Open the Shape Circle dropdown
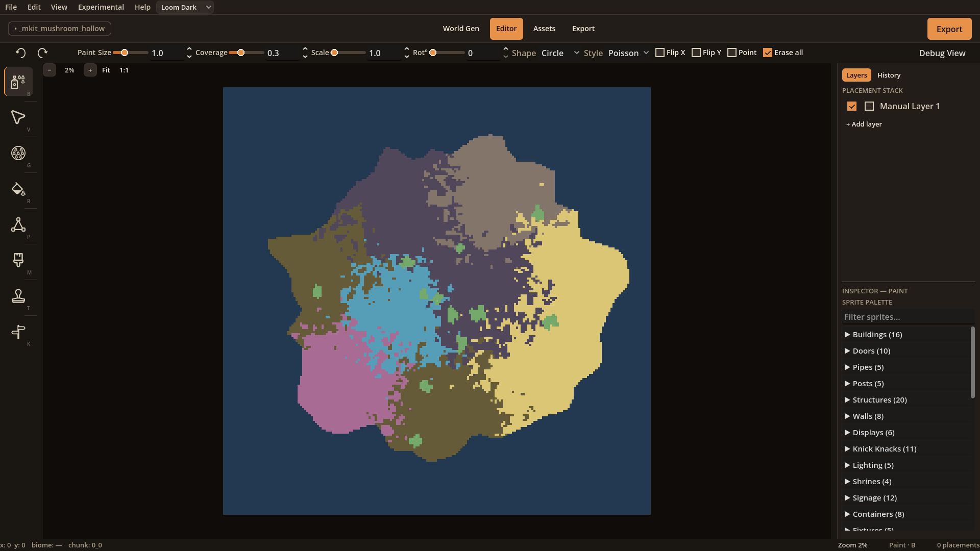The height and width of the screenshot is (551, 980). (x=560, y=53)
